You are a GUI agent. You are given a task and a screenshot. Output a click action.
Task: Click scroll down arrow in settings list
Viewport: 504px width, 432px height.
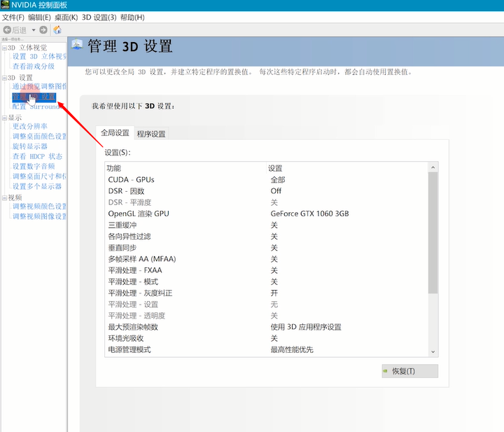coord(433,351)
